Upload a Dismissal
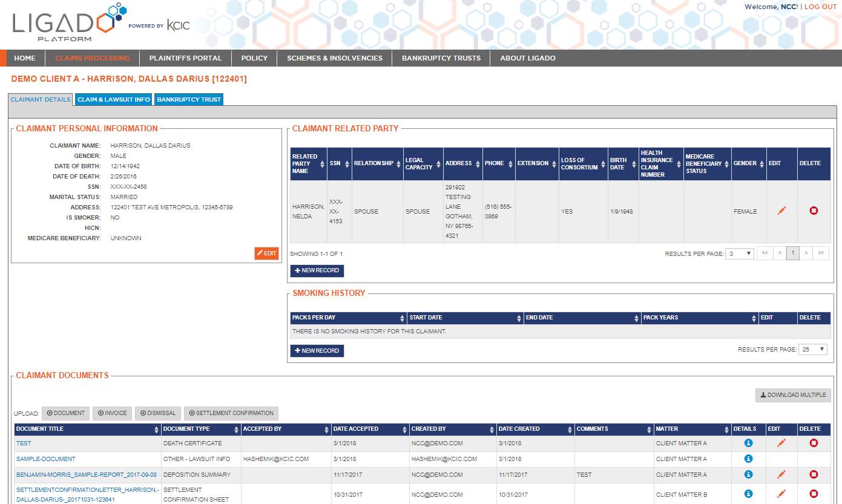Image resolution: width=842 pixels, height=504 pixels. 158,413
